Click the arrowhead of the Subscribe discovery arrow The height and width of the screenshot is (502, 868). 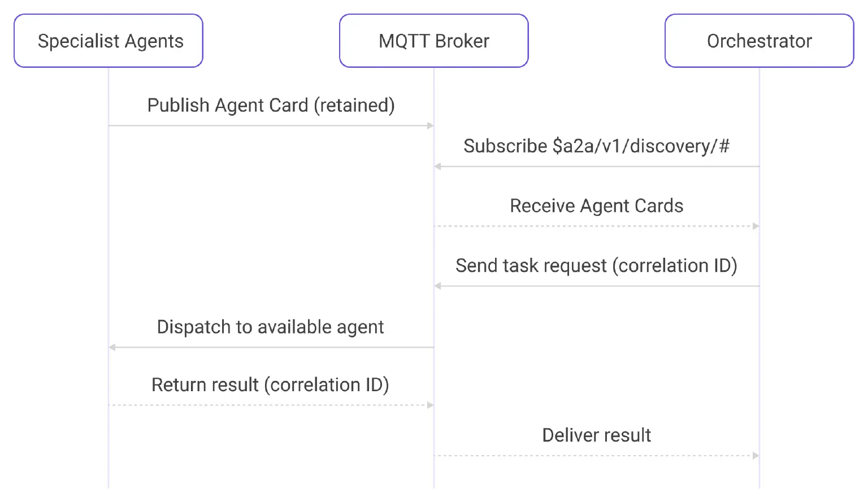tap(438, 167)
